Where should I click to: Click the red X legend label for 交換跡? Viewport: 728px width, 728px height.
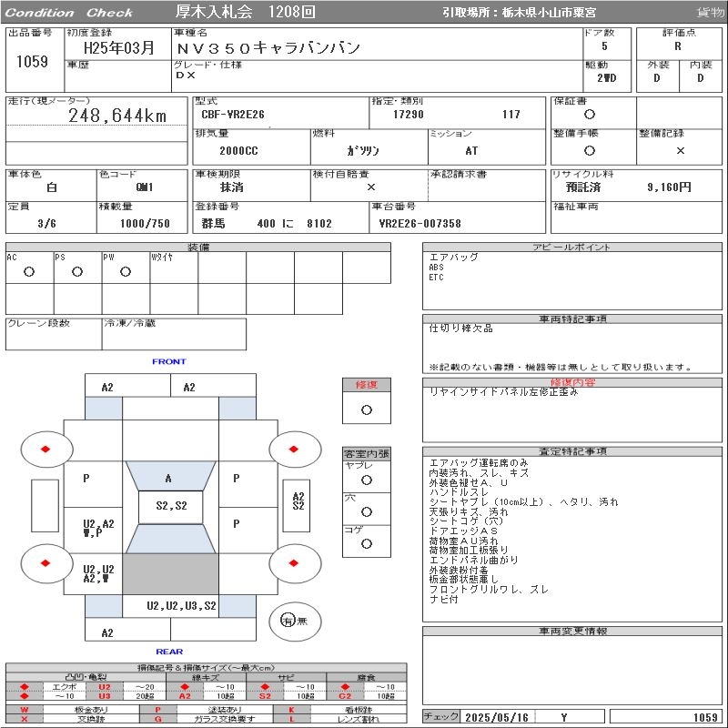25,719
